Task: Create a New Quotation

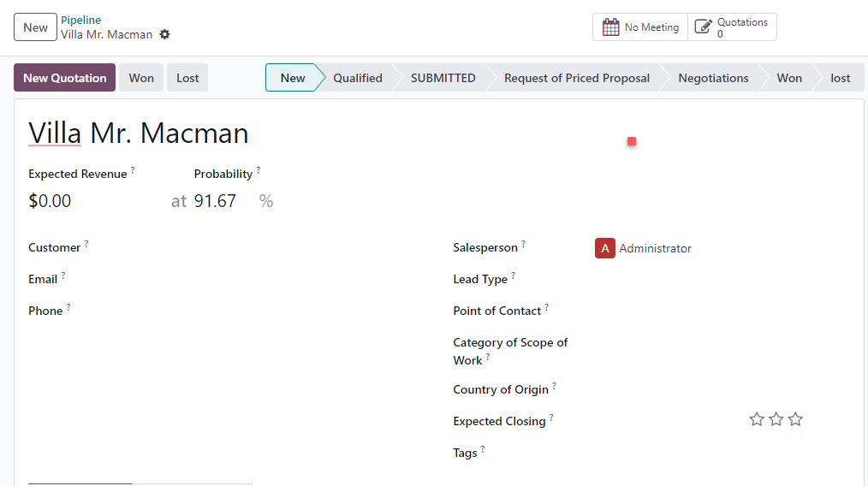Action: (x=65, y=78)
